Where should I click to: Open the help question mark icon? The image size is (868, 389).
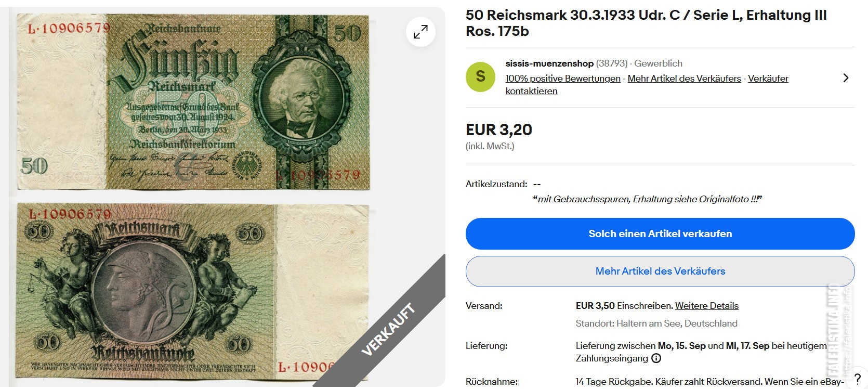coord(858,379)
